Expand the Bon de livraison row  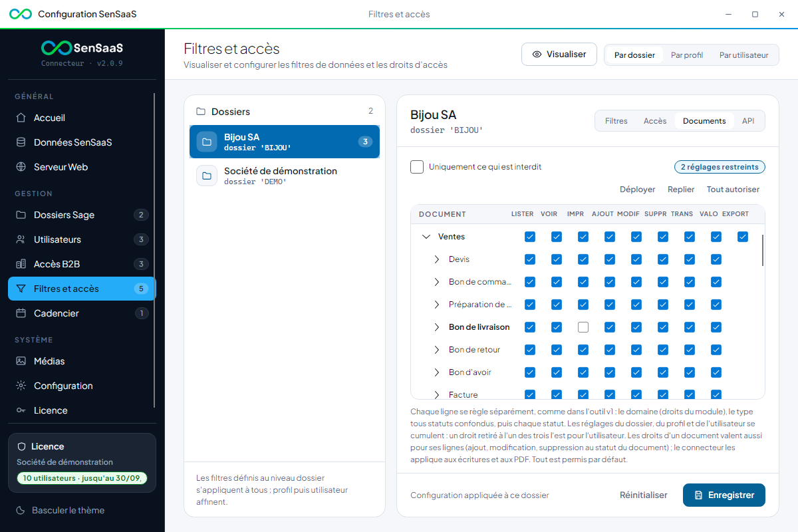[437, 327]
